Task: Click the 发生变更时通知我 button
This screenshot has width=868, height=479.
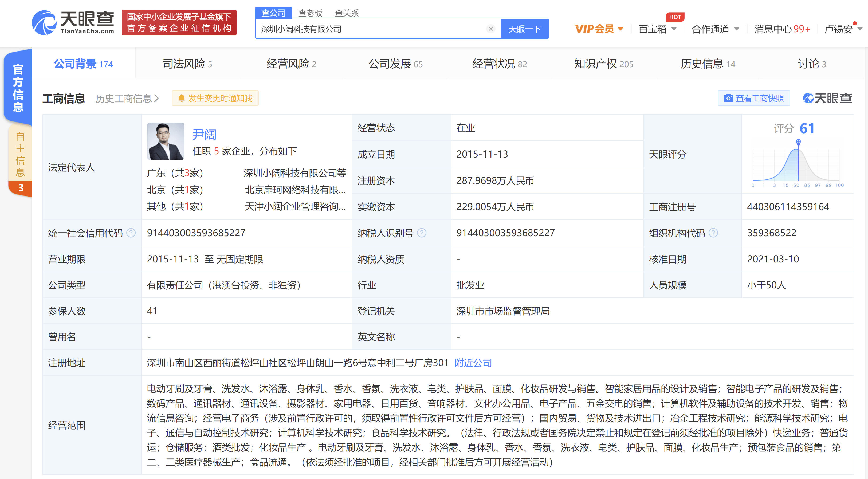Action: click(x=215, y=98)
